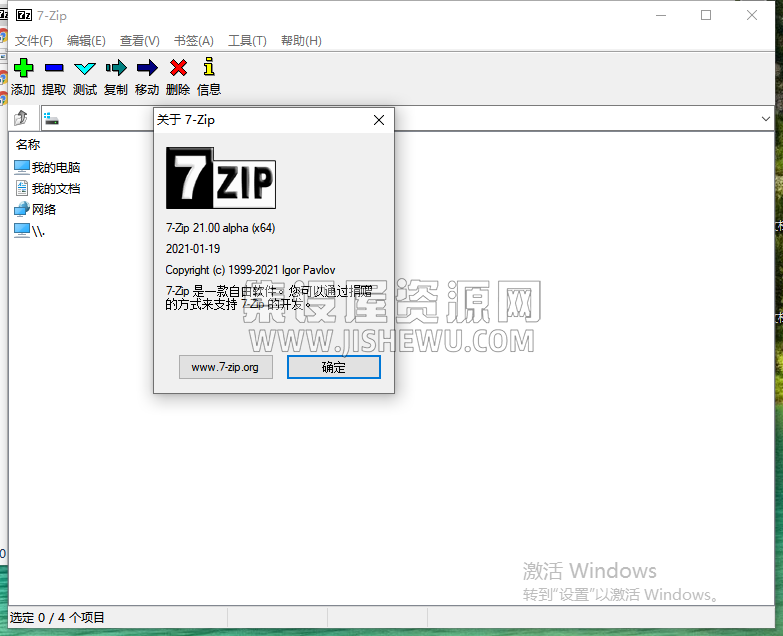This screenshot has height=636, width=783.
Task: Click the Move (移动) arrow icon
Action: pyautogui.click(x=147, y=67)
